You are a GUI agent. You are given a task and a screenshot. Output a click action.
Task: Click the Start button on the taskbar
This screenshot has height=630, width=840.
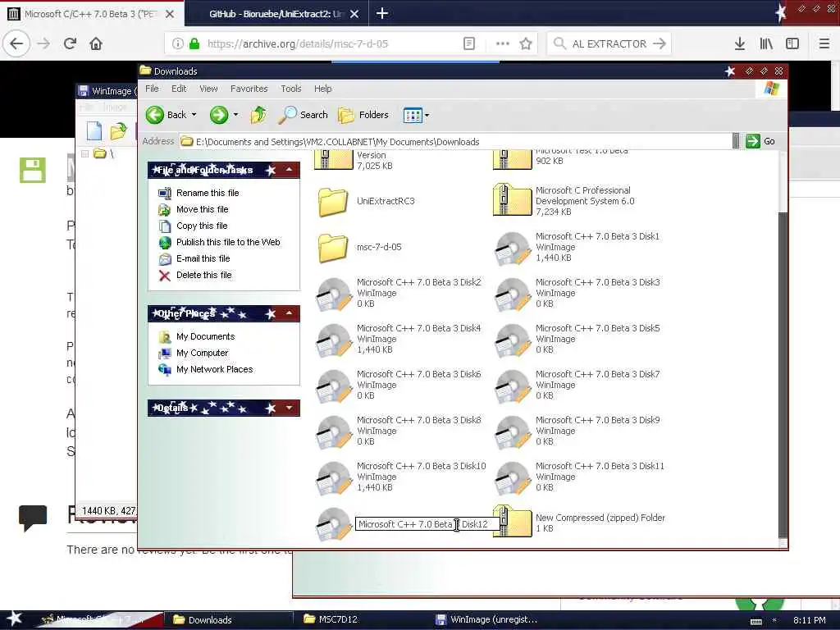pos(15,619)
